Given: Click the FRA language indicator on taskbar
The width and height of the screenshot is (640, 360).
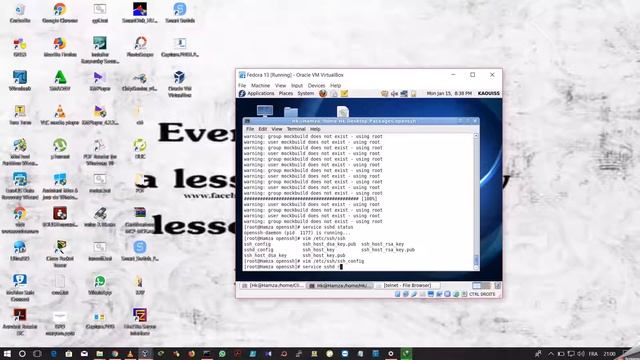Looking at the screenshot, I should pos(593,353).
